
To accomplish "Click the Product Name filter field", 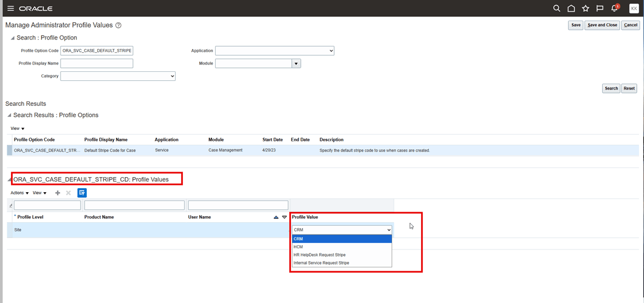I will click(134, 205).
